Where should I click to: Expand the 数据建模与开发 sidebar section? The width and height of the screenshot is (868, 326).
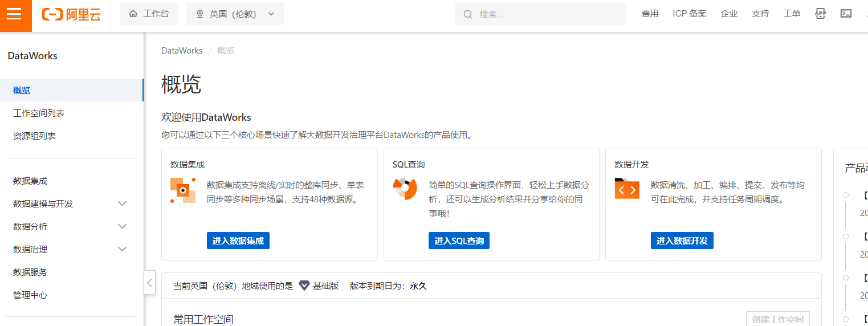pyautogui.click(x=122, y=203)
